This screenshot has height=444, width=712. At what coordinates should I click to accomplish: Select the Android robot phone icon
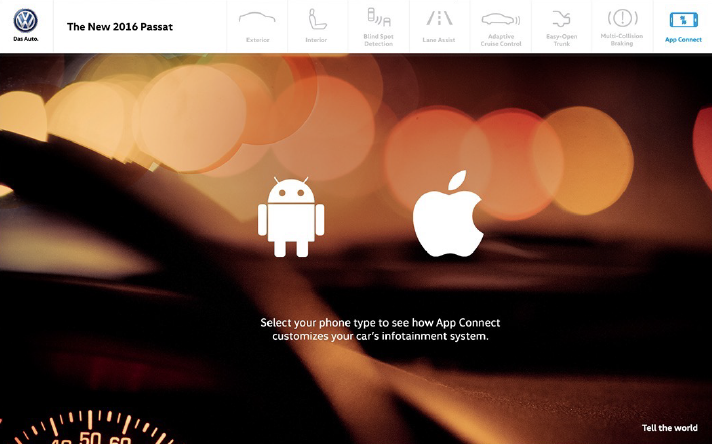pos(291,216)
